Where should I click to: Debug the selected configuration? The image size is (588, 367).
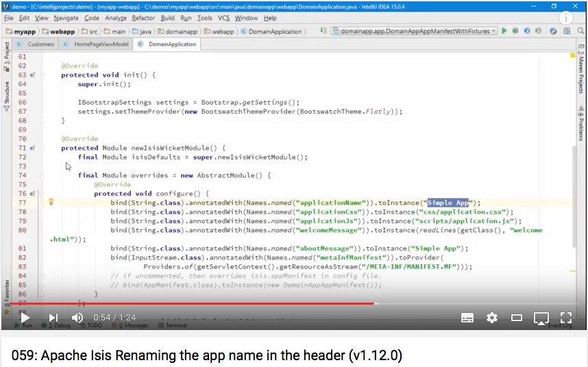pos(515,31)
